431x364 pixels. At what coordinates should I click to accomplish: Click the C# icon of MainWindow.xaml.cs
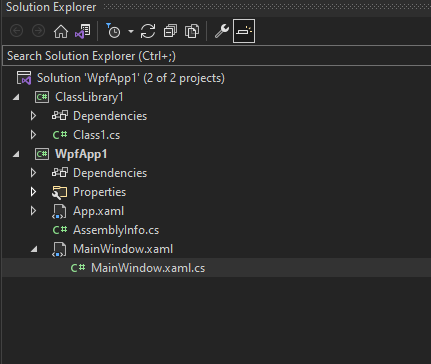tap(78, 268)
